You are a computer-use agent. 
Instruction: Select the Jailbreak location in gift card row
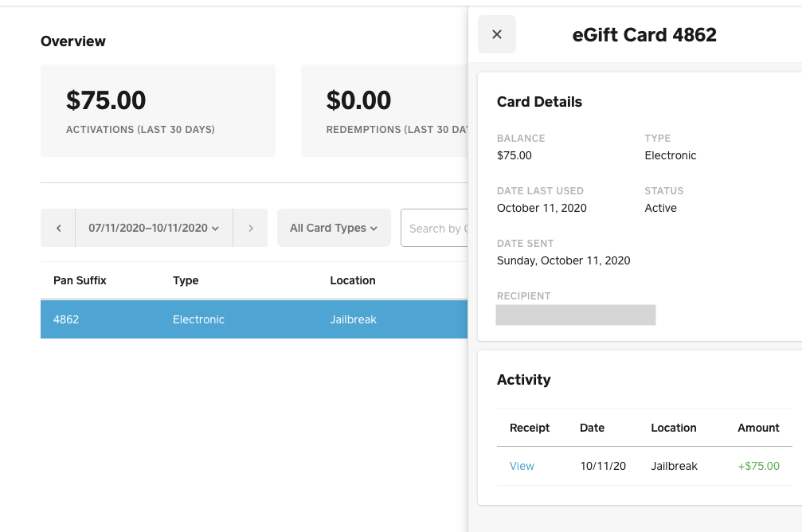click(353, 319)
